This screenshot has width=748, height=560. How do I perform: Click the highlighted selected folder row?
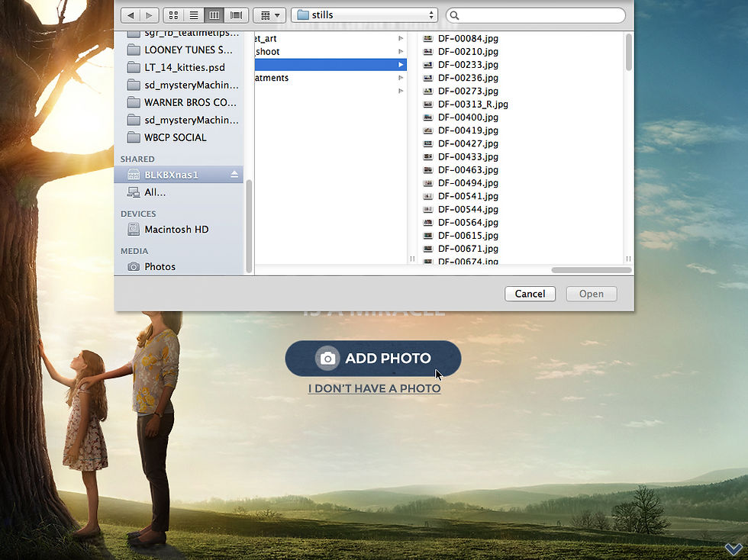330,64
